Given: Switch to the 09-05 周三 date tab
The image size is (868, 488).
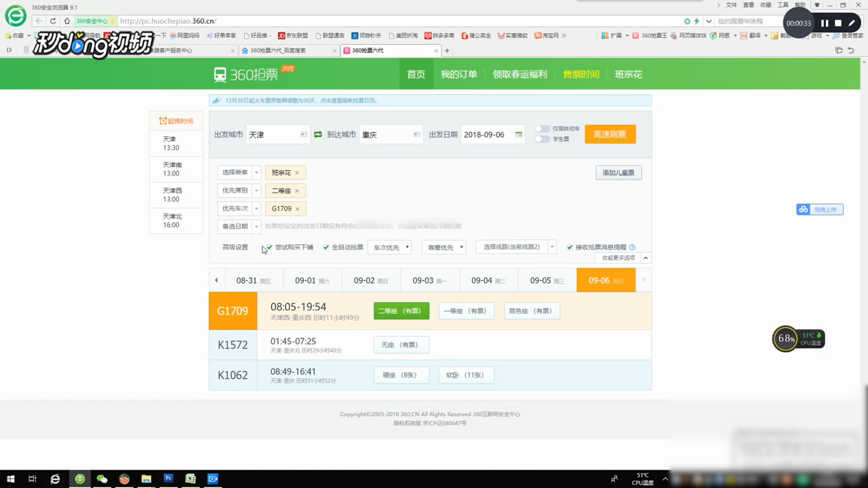Looking at the screenshot, I should pyautogui.click(x=547, y=279).
